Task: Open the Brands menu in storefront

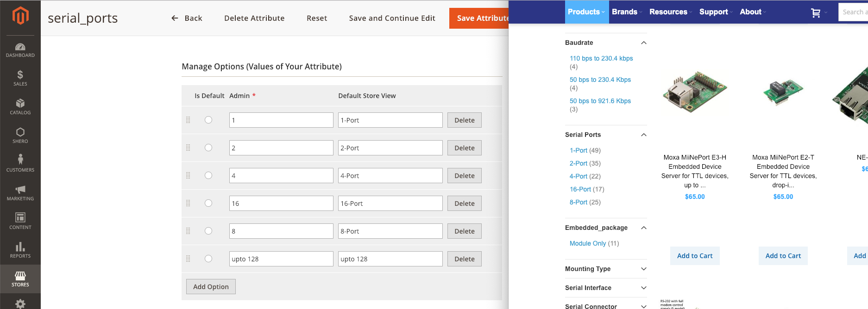Action: [627, 12]
